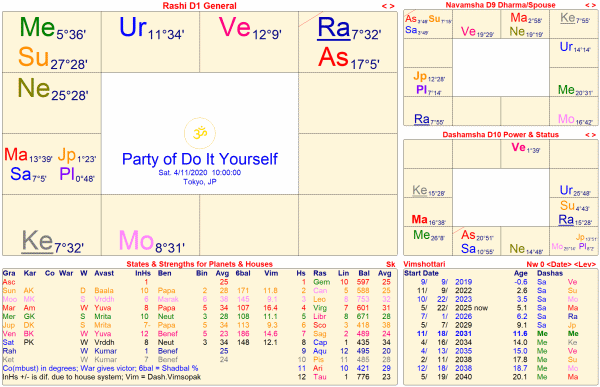This screenshot has width=600, height=387.
Task: Open Navamsha D9 chart selector arrows
Action: (591, 5)
